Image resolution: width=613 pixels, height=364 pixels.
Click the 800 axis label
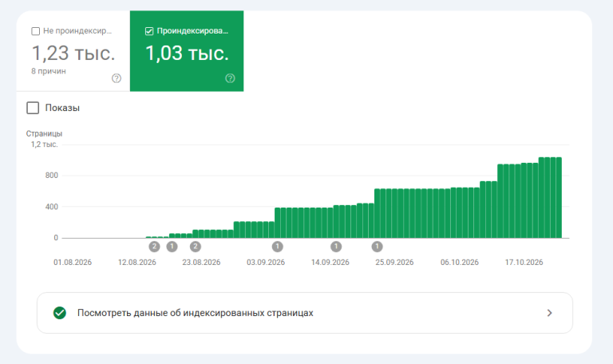coord(52,176)
